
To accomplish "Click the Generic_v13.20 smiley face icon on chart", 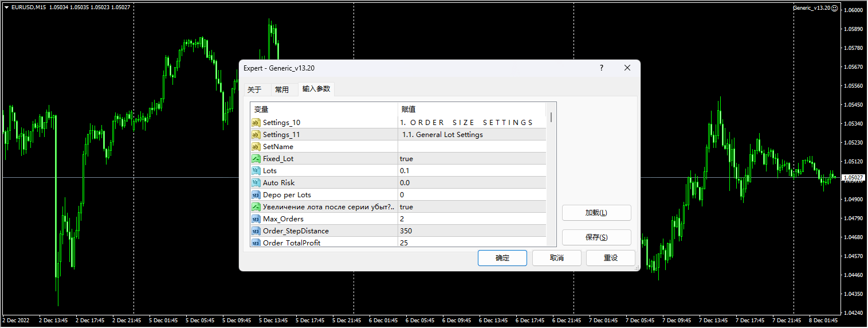I will pyautogui.click(x=835, y=8).
